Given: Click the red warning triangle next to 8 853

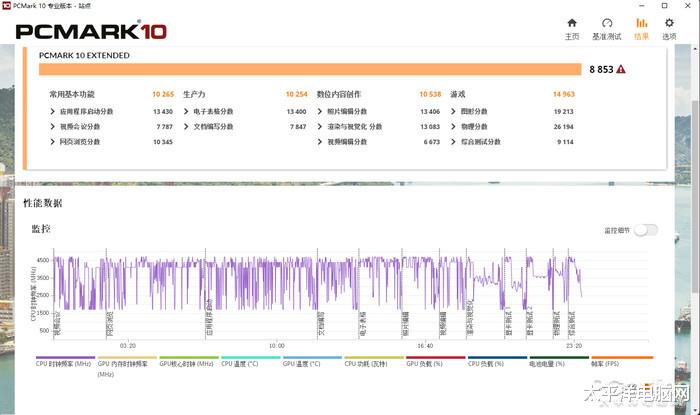Looking at the screenshot, I should pyautogui.click(x=621, y=69).
